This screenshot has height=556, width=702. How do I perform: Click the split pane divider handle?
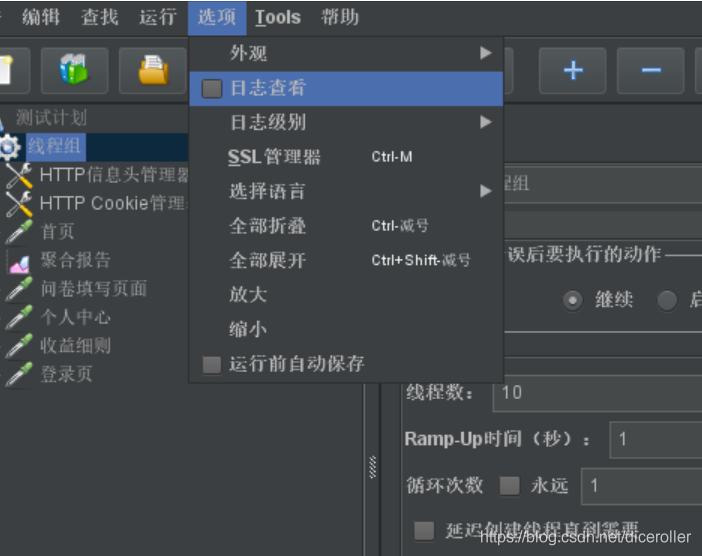[372, 467]
